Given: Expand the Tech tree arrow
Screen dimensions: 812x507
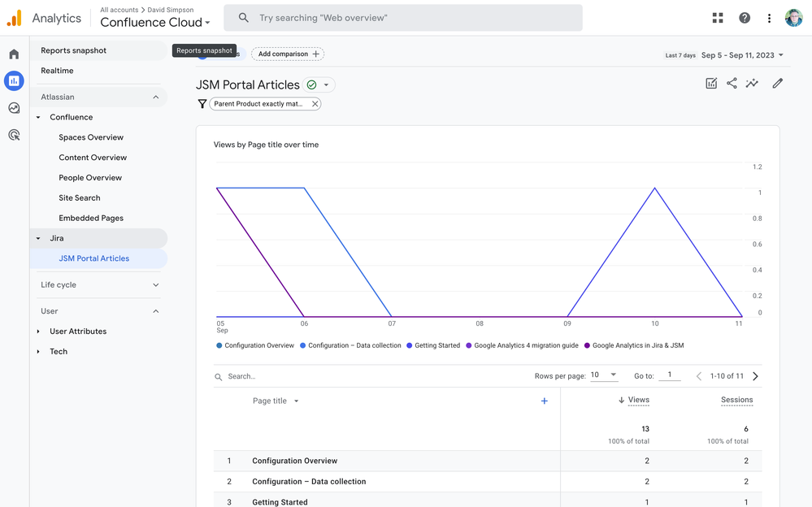Looking at the screenshot, I should click(x=38, y=352).
